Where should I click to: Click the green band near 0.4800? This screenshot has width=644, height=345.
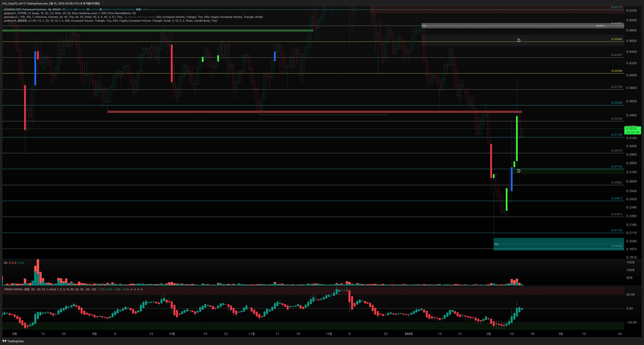tap(158, 31)
